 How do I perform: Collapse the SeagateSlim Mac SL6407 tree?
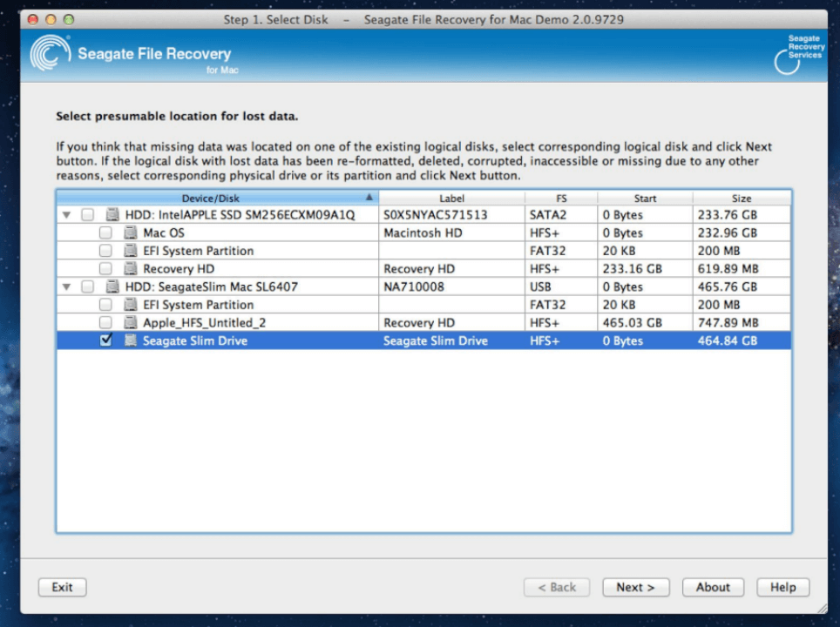pyautogui.click(x=67, y=287)
